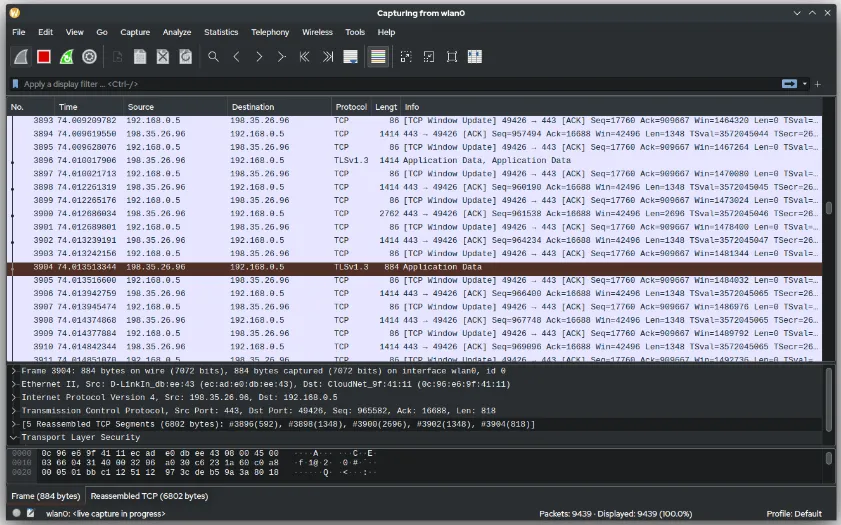Screen dimensions: 841x525
Task: Click the close capture file icon
Action: point(163,57)
